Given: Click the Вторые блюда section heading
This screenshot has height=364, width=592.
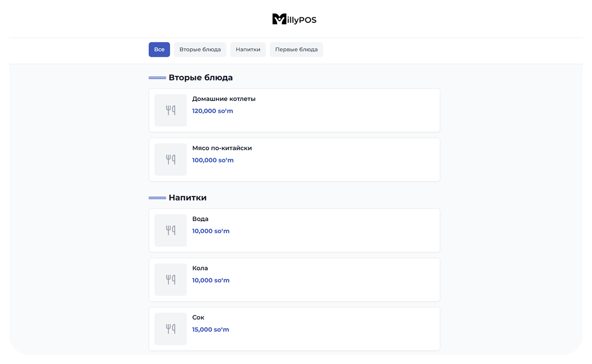Looking at the screenshot, I should 200,78.
